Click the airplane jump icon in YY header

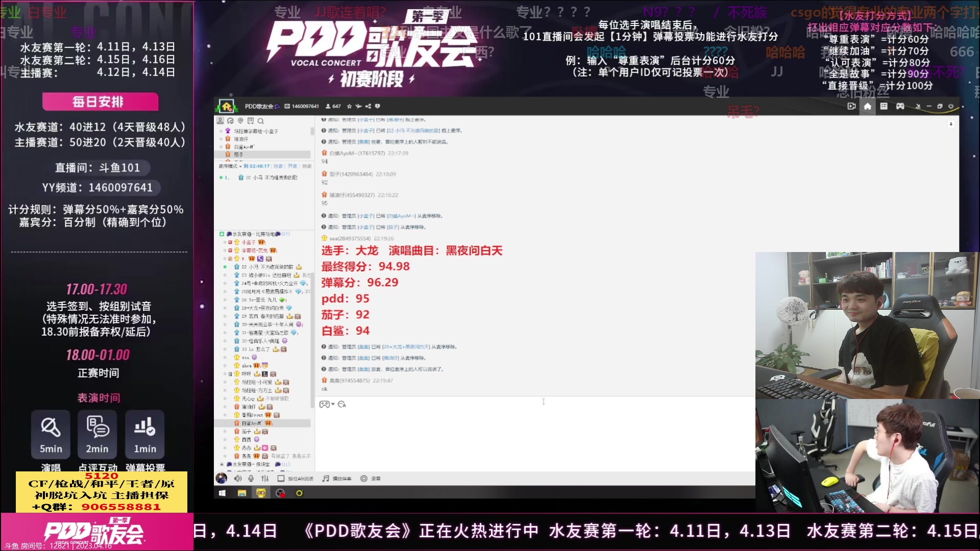(359, 106)
